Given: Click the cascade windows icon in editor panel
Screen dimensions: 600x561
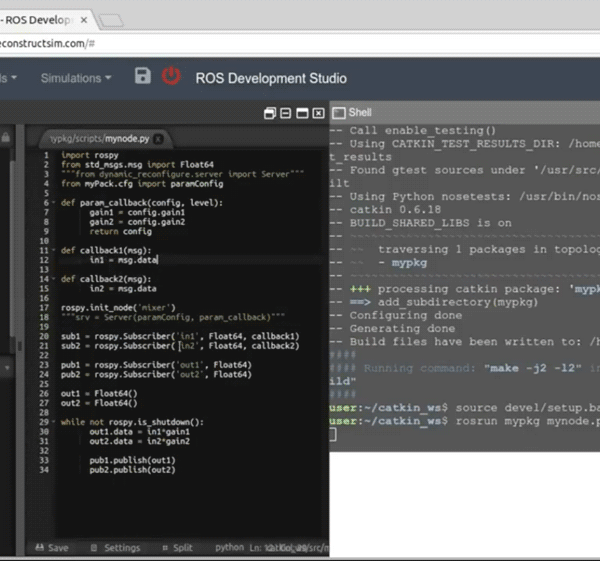Looking at the screenshot, I should pos(270,113).
